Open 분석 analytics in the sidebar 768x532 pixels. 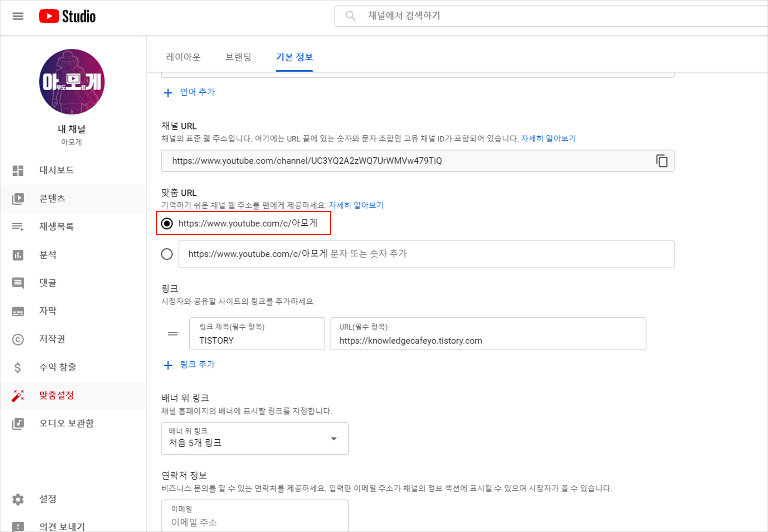coord(48,255)
